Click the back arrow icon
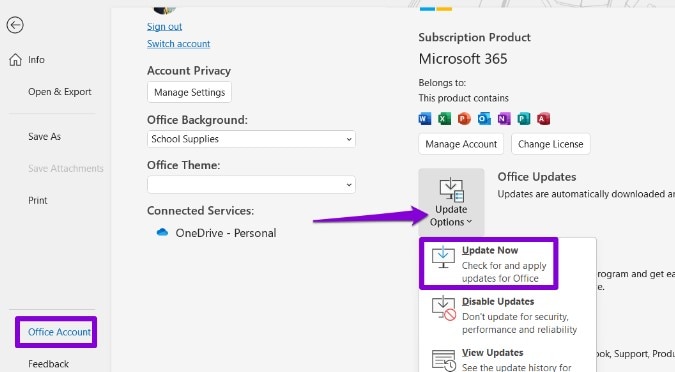The image size is (675, 372). pyautogui.click(x=15, y=25)
